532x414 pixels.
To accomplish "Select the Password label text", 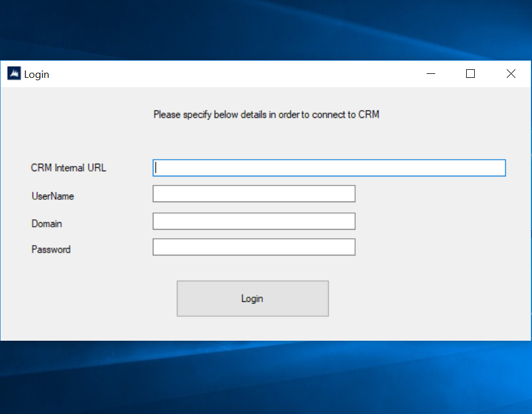I will (51, 249).
